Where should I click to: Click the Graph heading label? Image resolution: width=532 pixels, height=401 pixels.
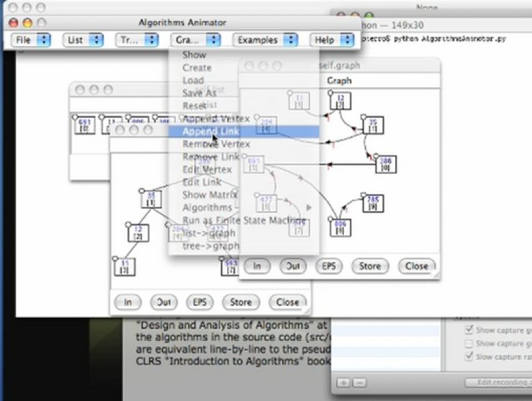(x=339, y=81)
